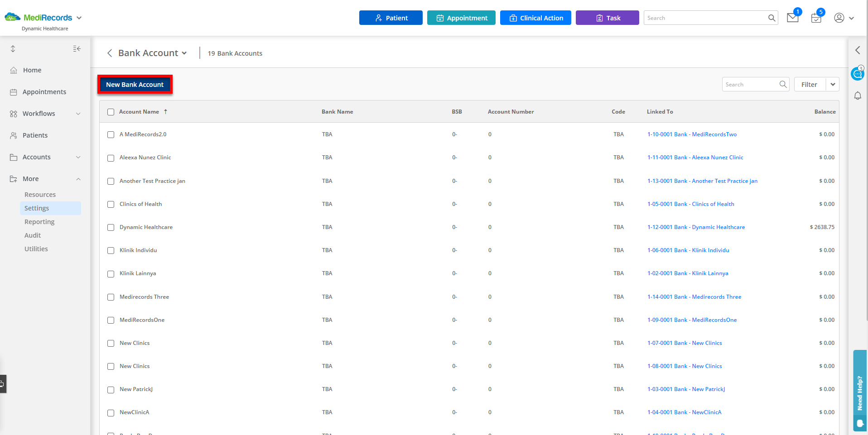This screenshot has height=435, width=868.
Task: Sort by Account Name using the arrow icon
Action: pos(166,111)
